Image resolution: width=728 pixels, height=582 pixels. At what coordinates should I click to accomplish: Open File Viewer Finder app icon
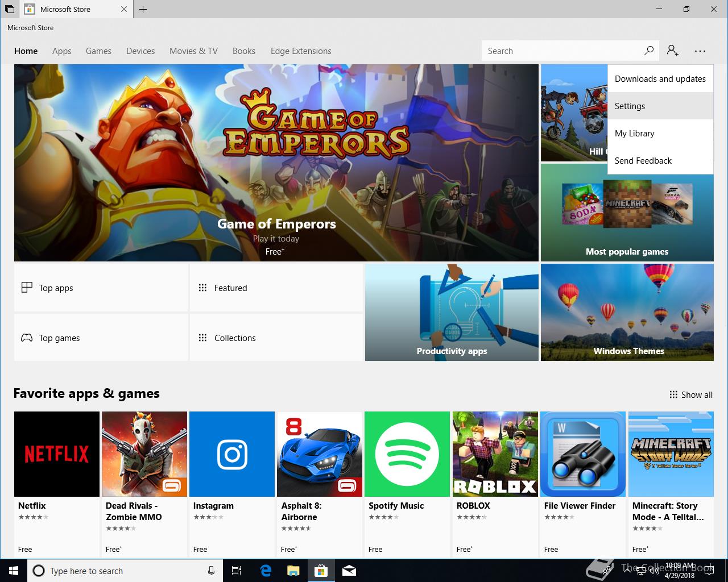click(583, 454)
